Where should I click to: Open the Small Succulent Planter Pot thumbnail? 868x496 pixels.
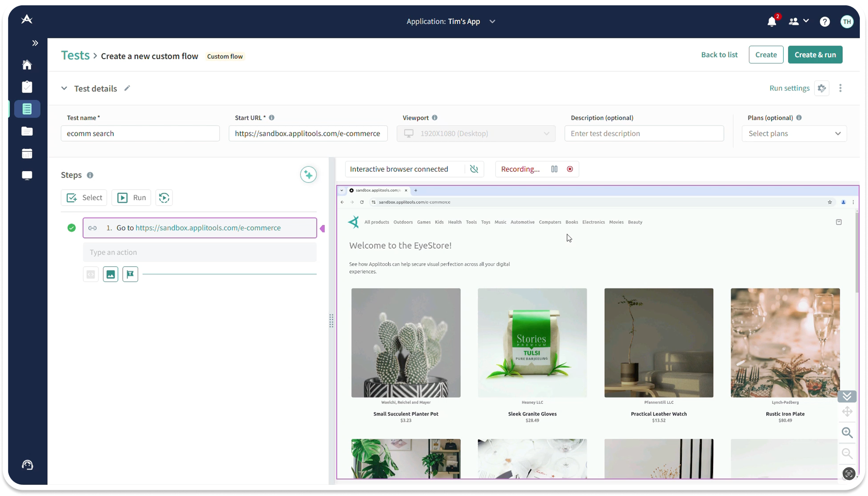pos(406,343)
